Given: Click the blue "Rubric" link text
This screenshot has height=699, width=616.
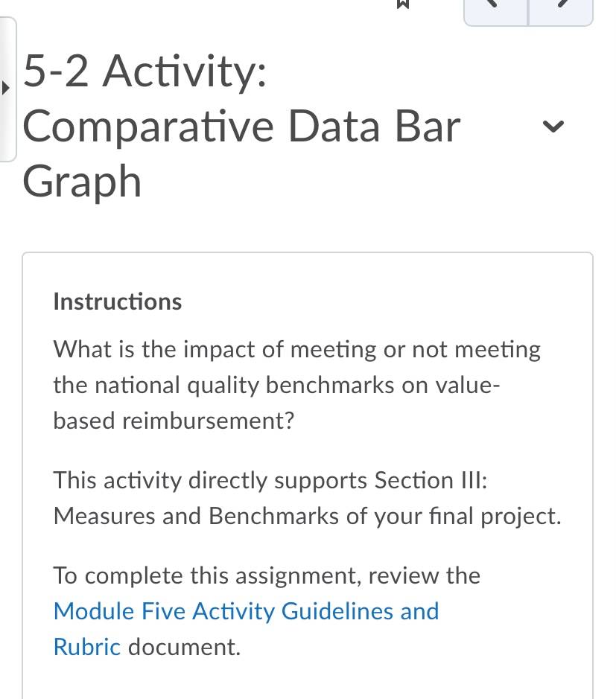Looking at the screenshot, I should pyautogui.click(x=87, y=647).
